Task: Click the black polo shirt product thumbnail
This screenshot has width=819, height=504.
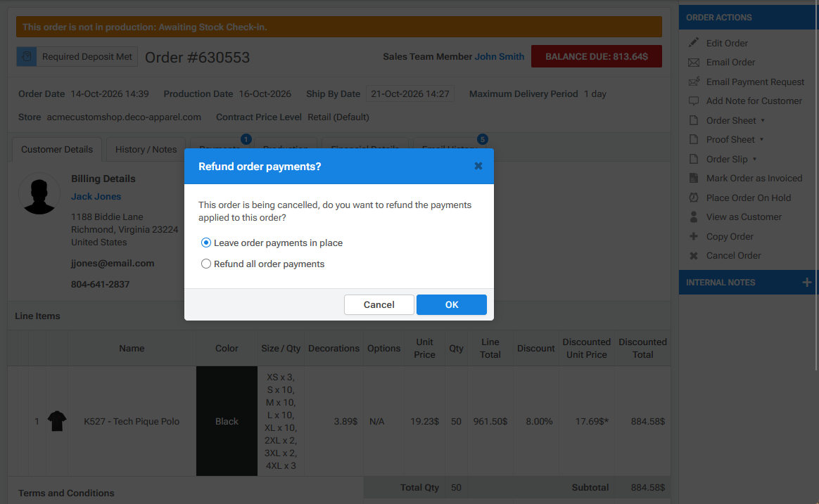Action: [57, 421]
